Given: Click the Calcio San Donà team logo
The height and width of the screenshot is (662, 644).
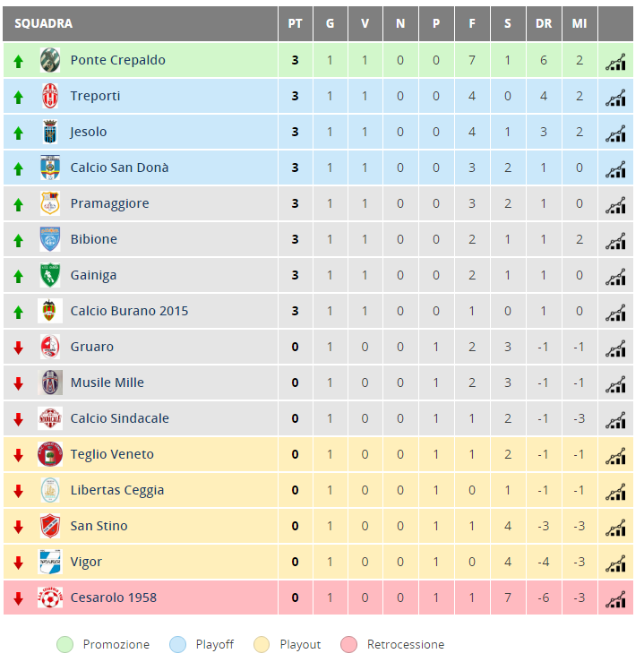Looking at the screenshot, I should pyautogui.click(x=50, y=168).
